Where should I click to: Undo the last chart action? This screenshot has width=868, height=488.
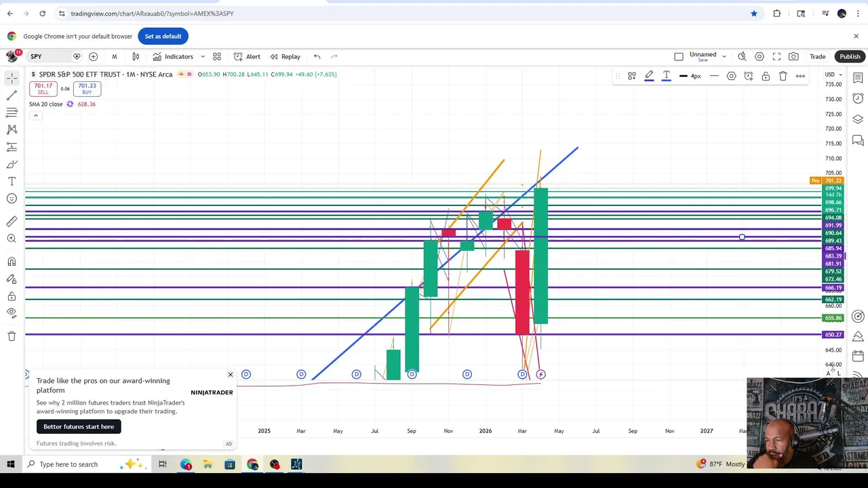(317, 56)
